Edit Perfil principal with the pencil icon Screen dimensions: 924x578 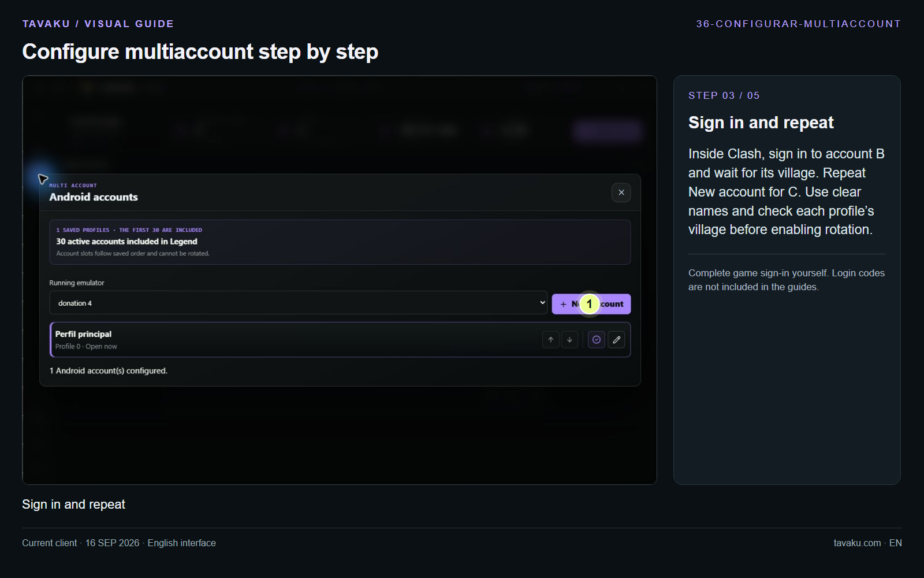(x=616, y=340)
